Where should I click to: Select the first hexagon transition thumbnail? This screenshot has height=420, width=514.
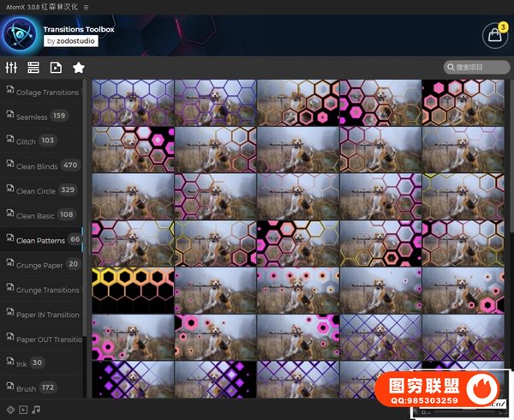[133, 103]
